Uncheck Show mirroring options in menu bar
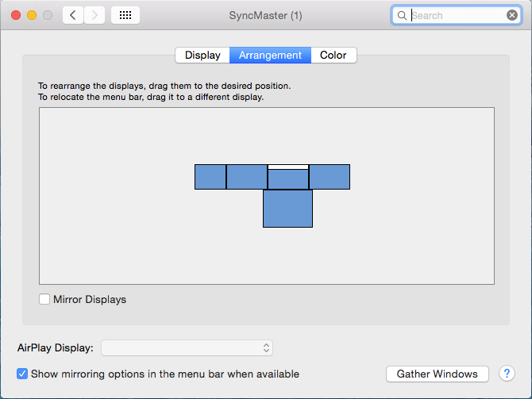Screen dimensions: 532x399 pos(22,374)
